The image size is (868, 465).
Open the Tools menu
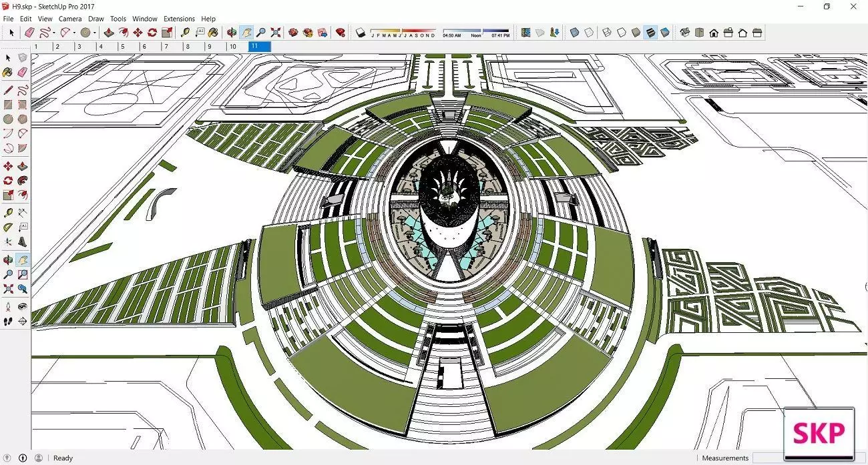coord(118,19)
